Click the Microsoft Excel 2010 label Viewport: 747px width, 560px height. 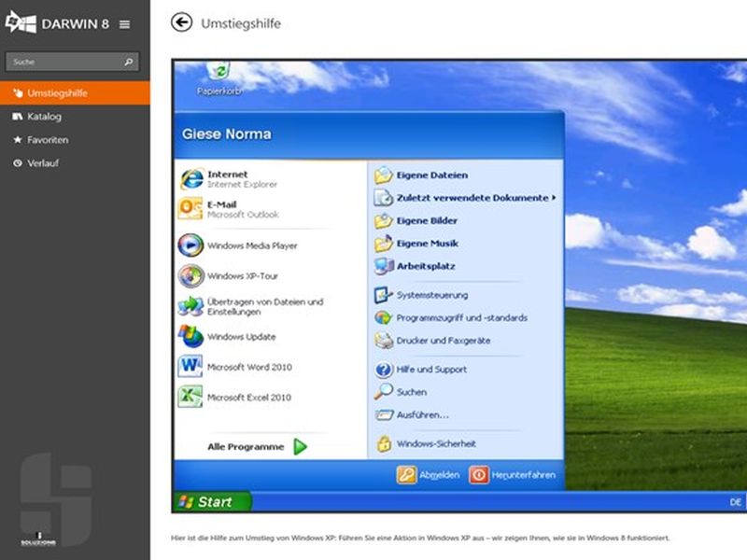coord(249,398)
